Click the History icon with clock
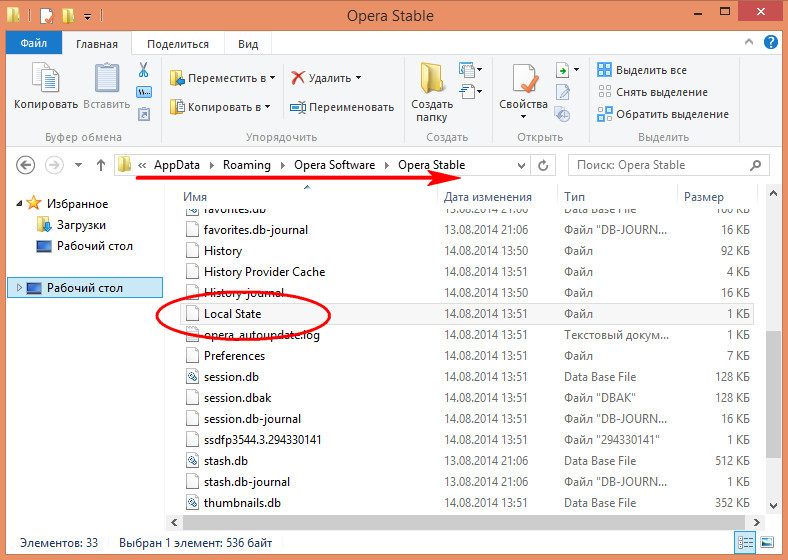This screenshot has width=788, height=560. tap(562, 115)
